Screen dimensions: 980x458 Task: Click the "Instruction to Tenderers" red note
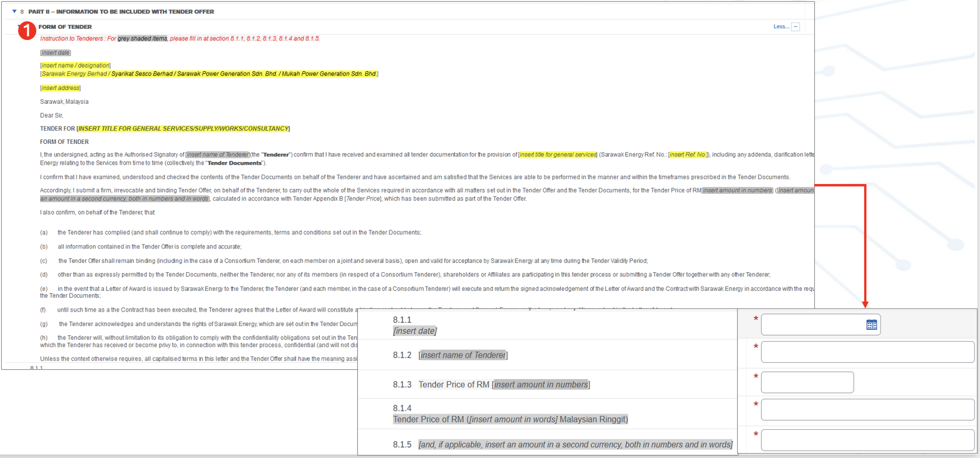pyautogui.click(x=180, y=39)
